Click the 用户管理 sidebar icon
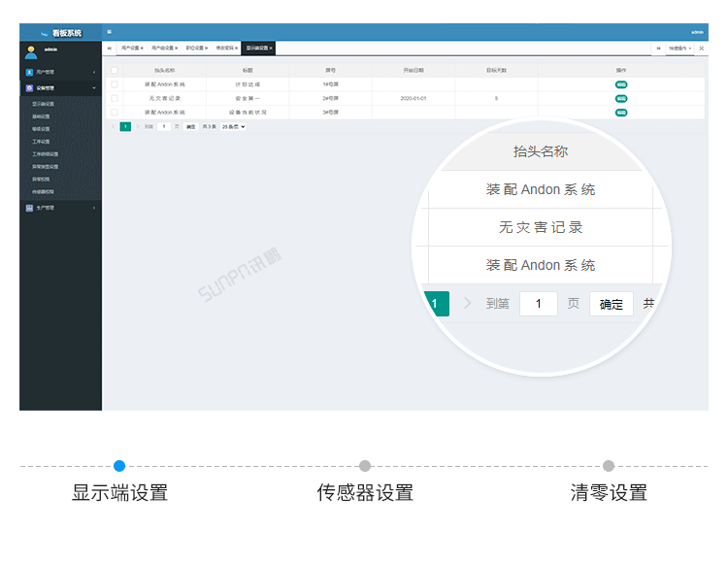The width and height of the screenshot is (728, 563). [29, 72]
